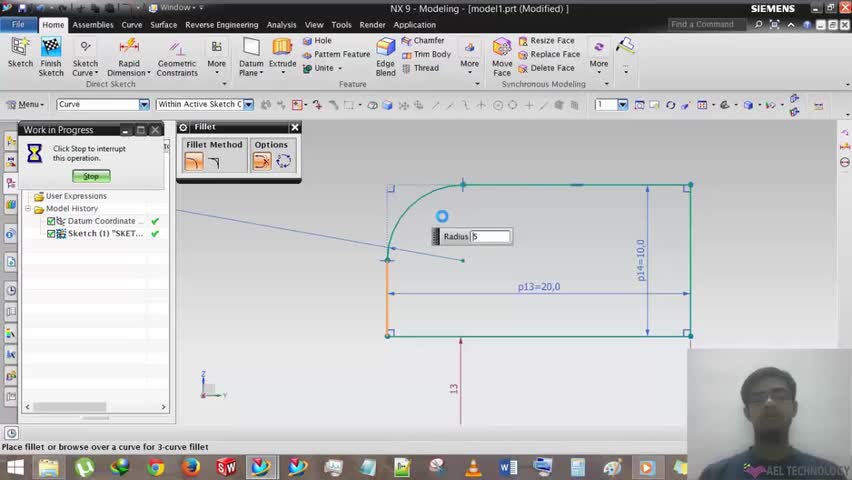Open Word from the taskbar
The width and height of the screenshot is (852, 480).
coord(508,467)
